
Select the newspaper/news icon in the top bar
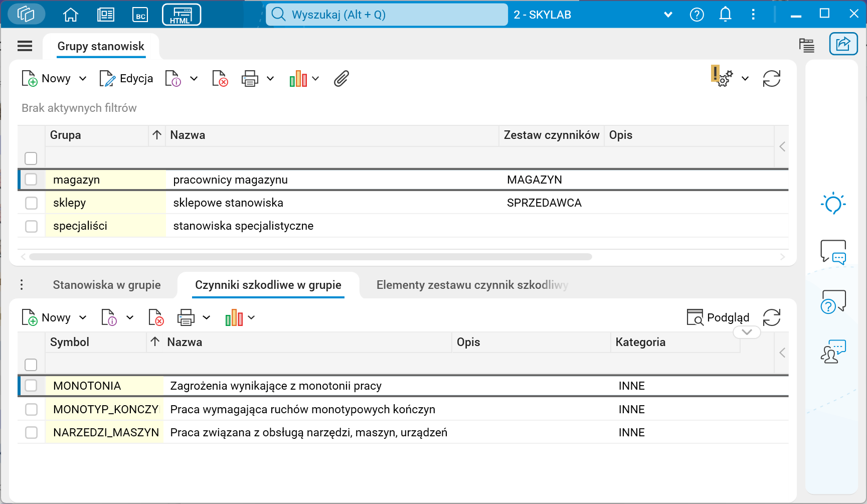pyautogui.click(x=105, y=15)
